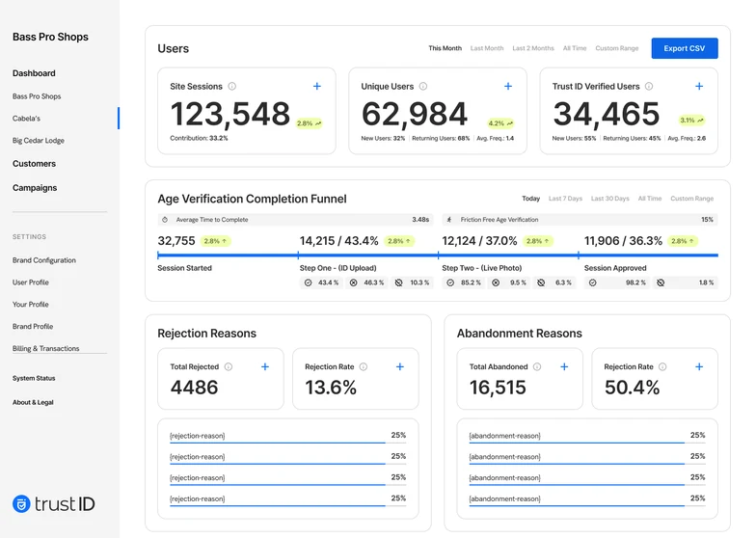Click the Total Rejected value 4486

pyautogui.click(x=195, y=388)
